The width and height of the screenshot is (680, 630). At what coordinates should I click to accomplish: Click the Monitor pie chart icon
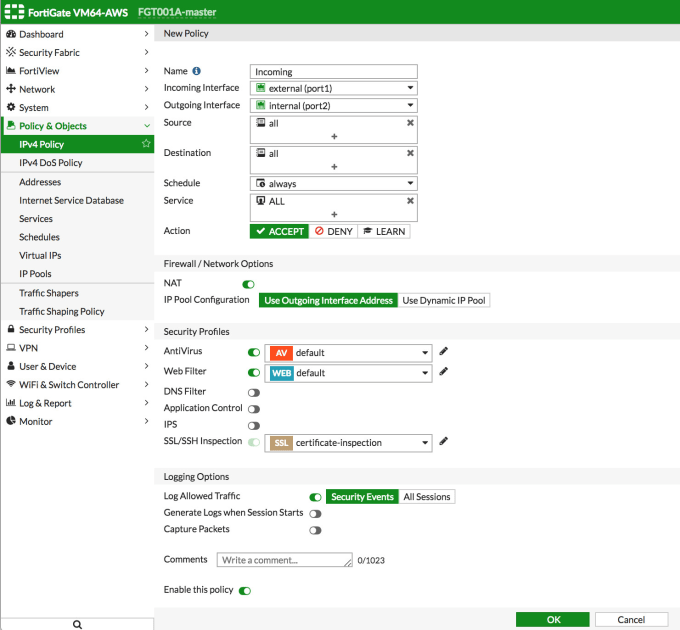(x=11, y=421)
